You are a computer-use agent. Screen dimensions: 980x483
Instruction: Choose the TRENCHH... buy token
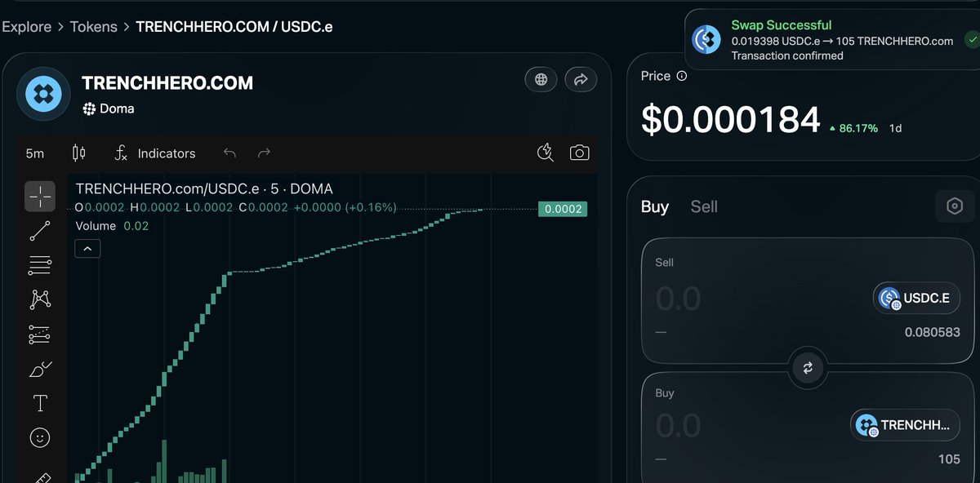pyautogui.click(x=905, y=425)
